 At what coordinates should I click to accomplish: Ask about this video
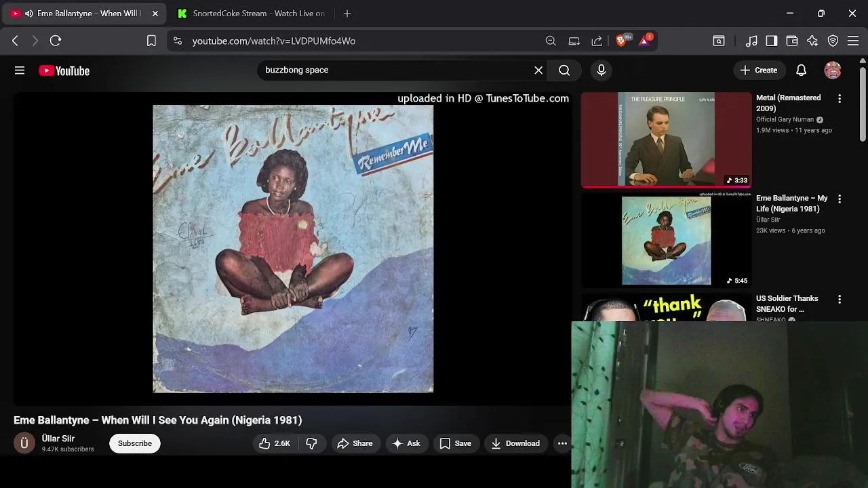[406, 443]
